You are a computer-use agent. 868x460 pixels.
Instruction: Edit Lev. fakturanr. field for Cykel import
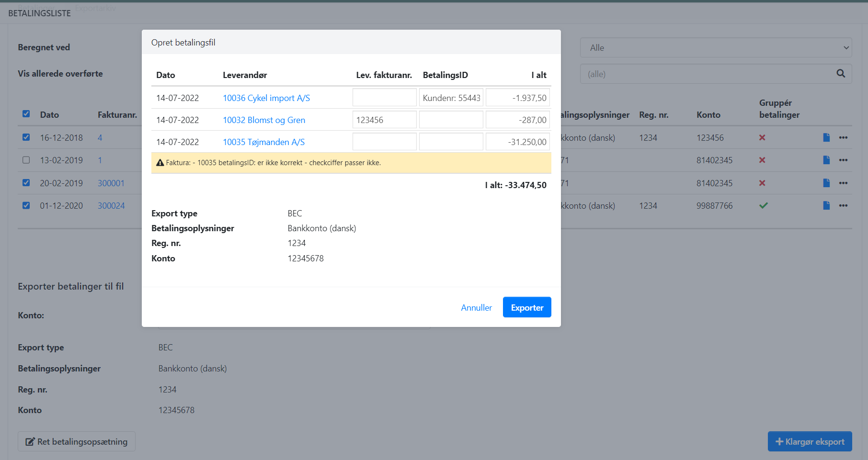[x=385, y=98]
